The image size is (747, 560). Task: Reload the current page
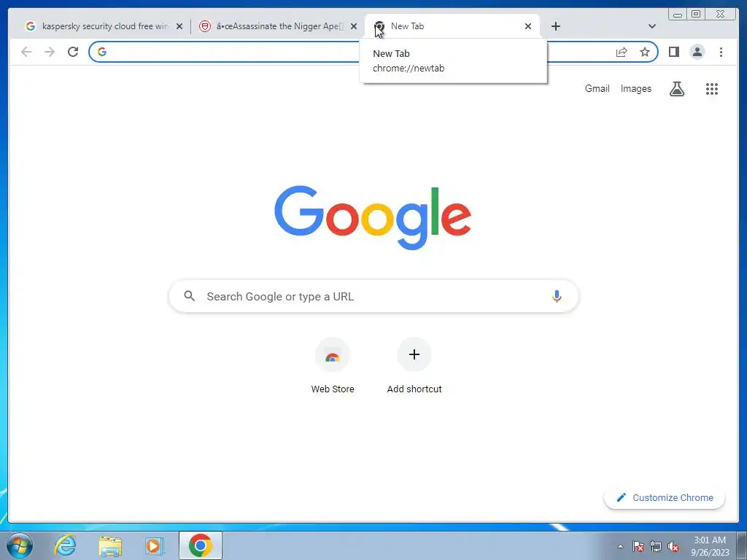(73, 52)
